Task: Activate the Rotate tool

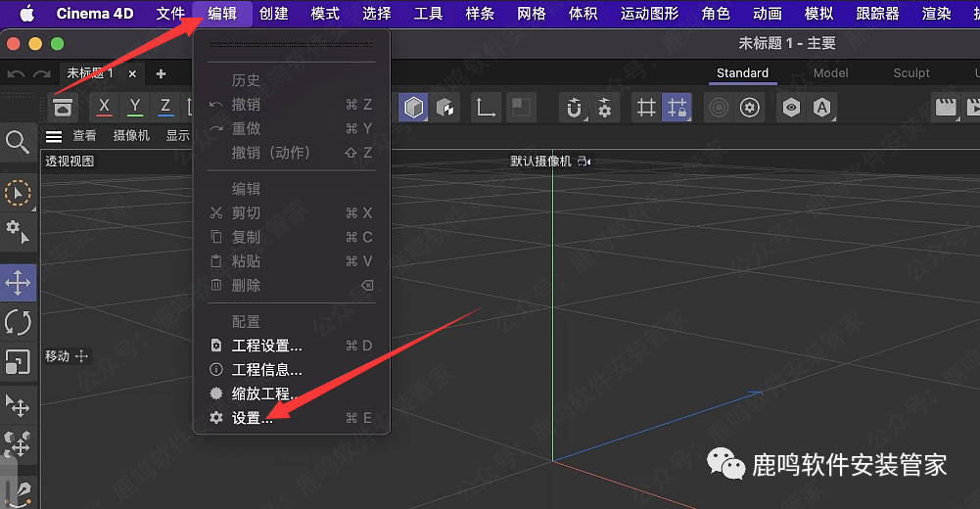Action: [18, 322]
